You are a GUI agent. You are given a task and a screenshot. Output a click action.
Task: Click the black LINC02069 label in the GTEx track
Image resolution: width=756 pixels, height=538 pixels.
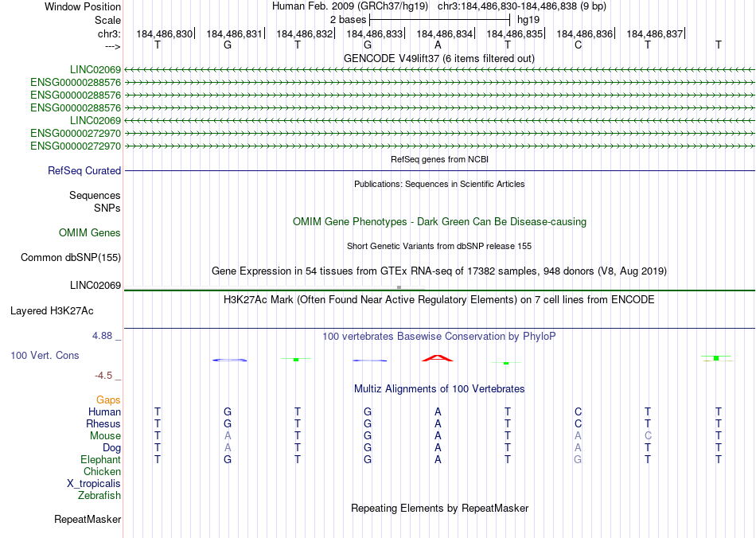[x=95, y=286]
